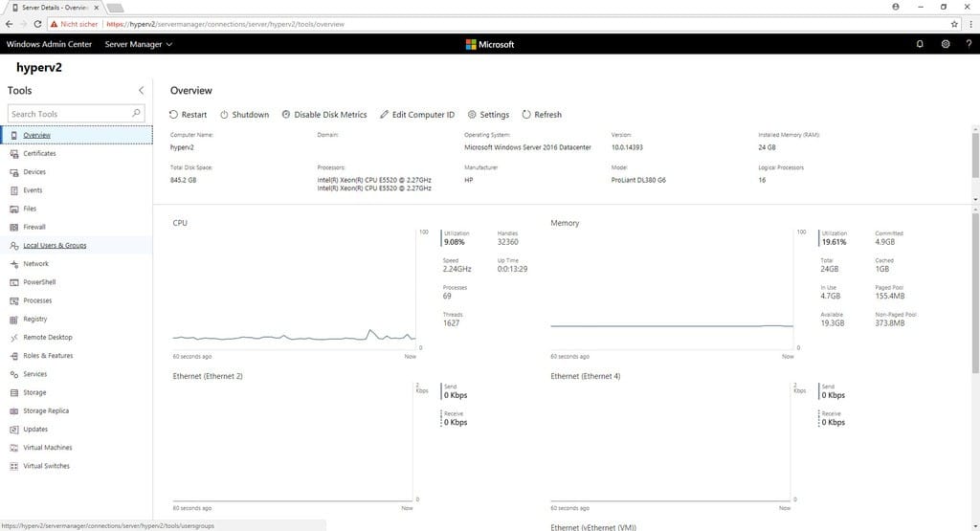Open a new browser tab
The image size is (980, 531).
coord(115,8)
